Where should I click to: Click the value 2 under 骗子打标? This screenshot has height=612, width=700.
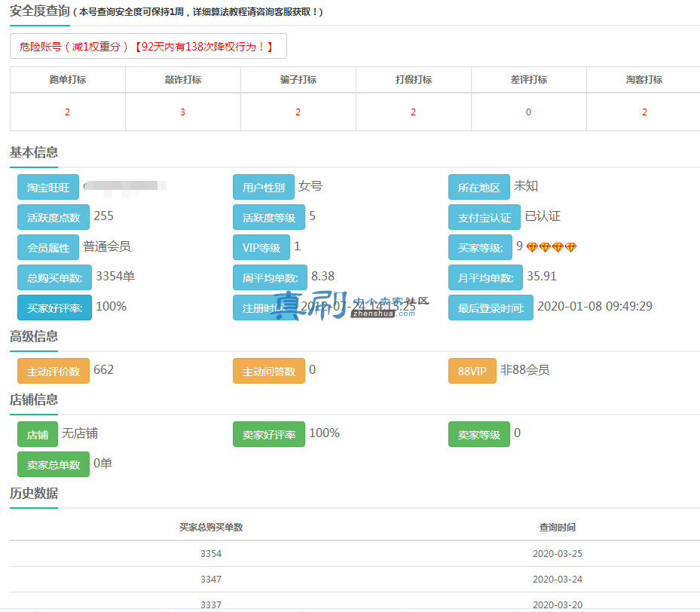298,112
